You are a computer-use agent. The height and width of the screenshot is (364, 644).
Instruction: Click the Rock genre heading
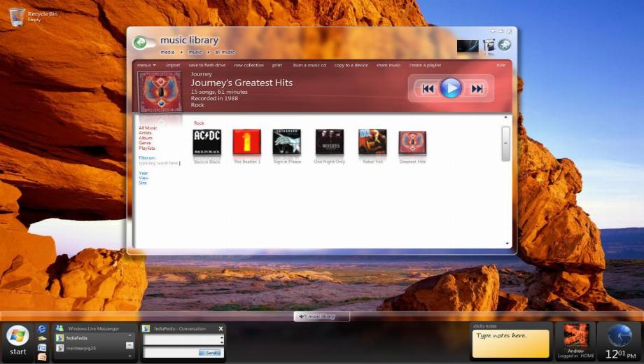tap(199, 122)
